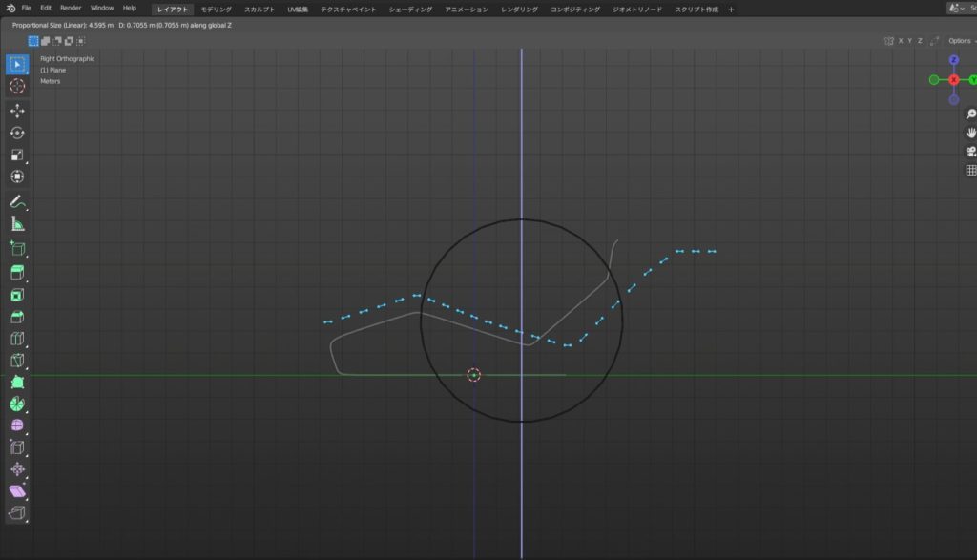Image resolution: width=977 pixels, height=560 pixels.
Task: Click the blue Z axis on navigation gizmo
Action: (x=954, y=60)
